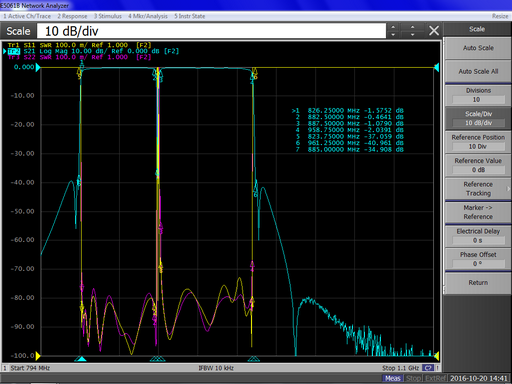Open the 2 Response menu

(x=72, y=16)
